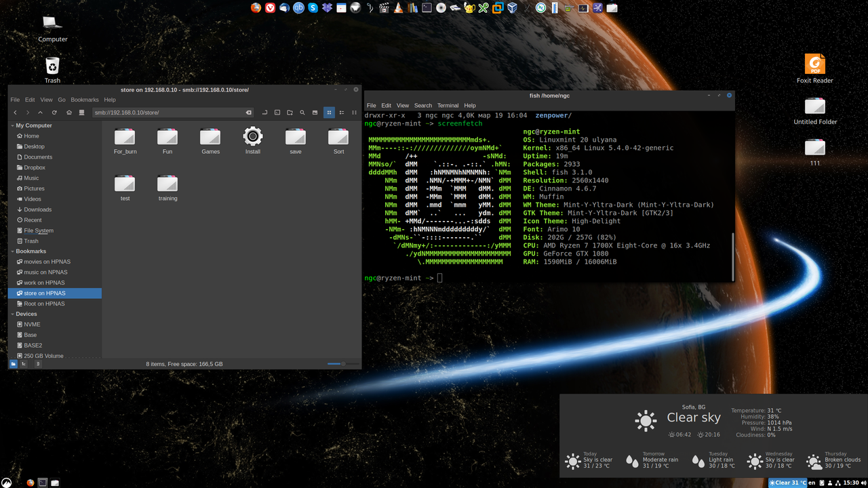Select the Games folder

click(x=210, y=141)
